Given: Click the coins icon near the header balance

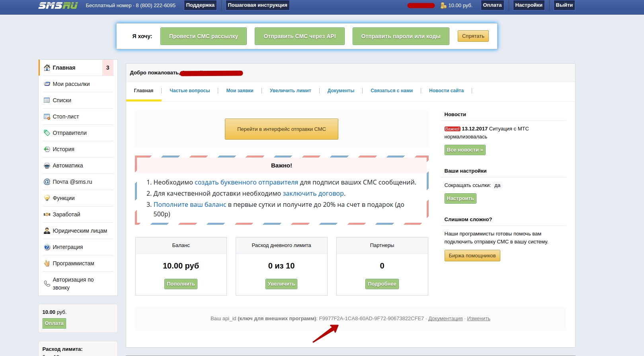Looking at the screenshot, I should [443, 6].
